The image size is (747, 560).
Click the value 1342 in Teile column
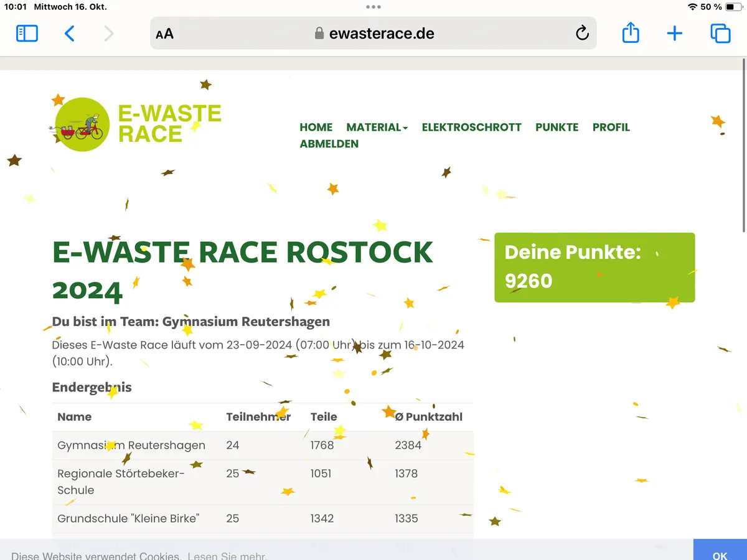point(322,518)
